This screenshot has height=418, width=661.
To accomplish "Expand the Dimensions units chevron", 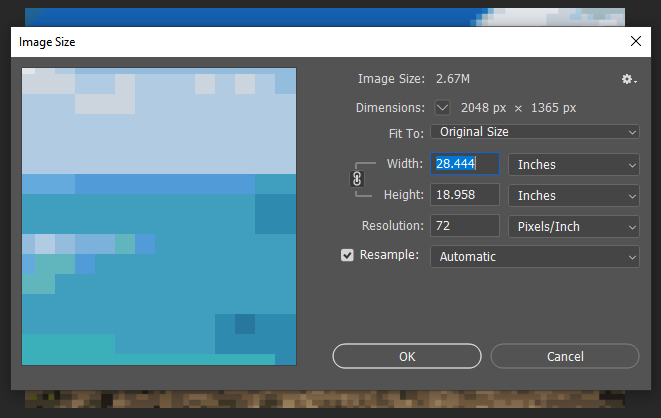I will (442, 107).
